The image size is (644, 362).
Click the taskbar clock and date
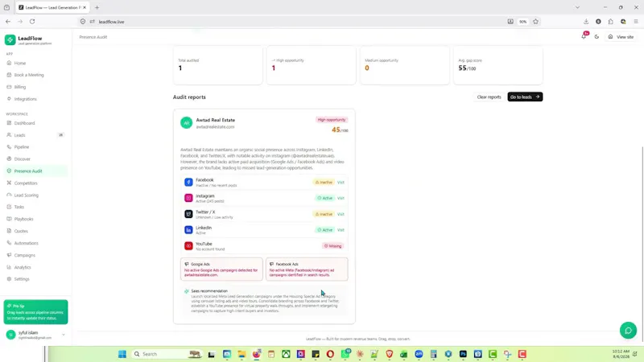tap(621, 354)
